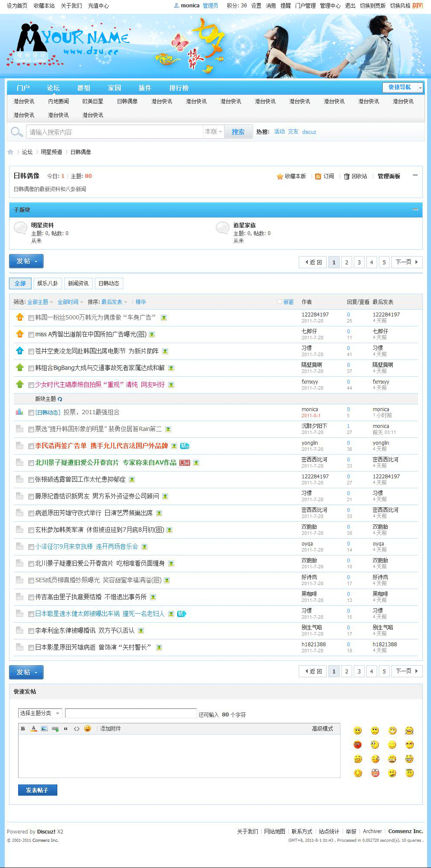The height and width of the screenshot is (868, 431).
Task: Tick checkbox for 日本影星原田芳雄病逝 thread
Action: pyautogui.click(x=31, y=648)
